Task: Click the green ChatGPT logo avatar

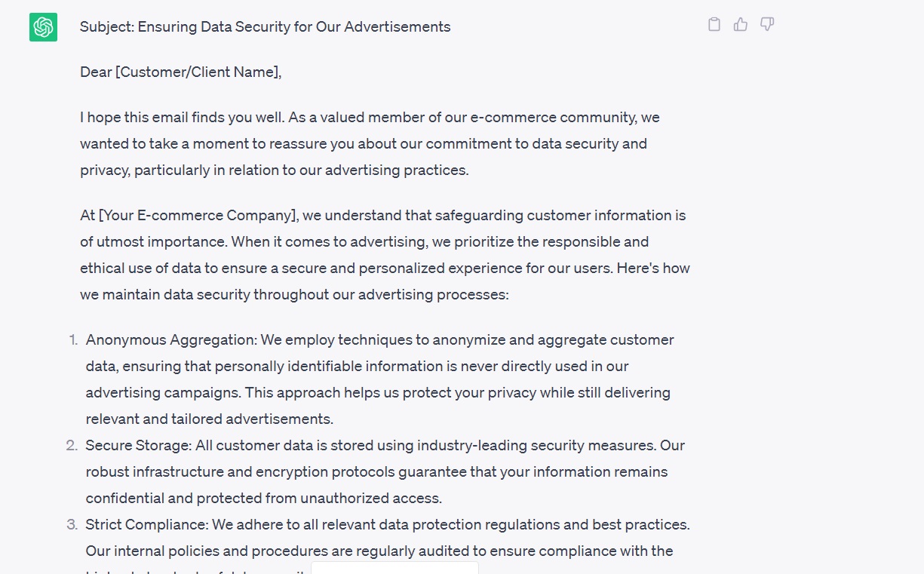Action: point(43,27)
